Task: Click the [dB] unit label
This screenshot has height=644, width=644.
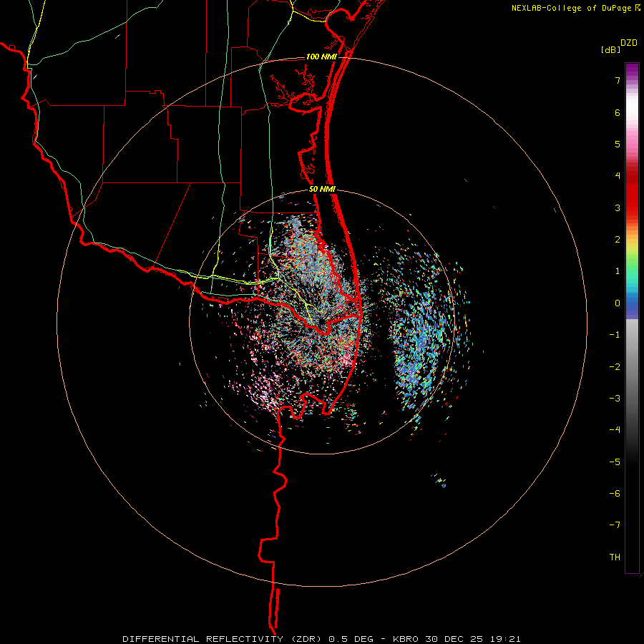Action: (611, 49)
